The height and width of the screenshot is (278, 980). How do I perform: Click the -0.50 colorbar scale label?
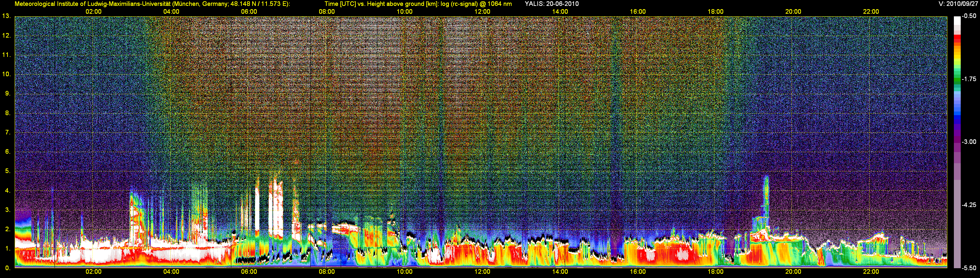(x=969, y=16)
